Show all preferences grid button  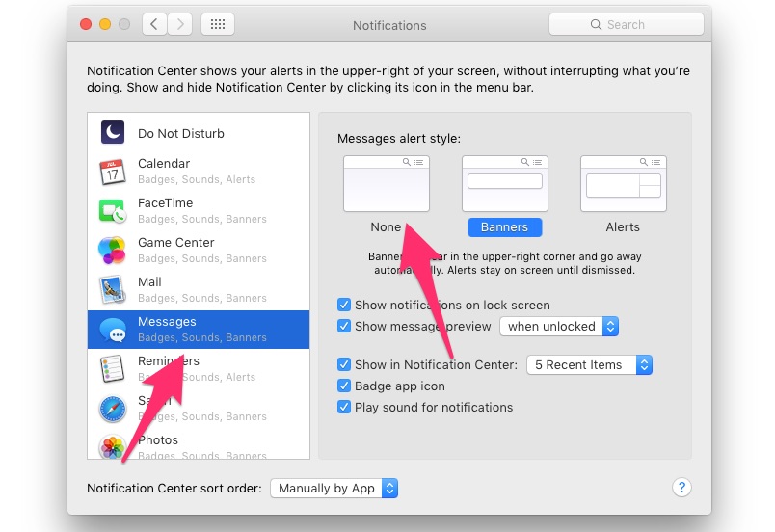pos(218,25)
